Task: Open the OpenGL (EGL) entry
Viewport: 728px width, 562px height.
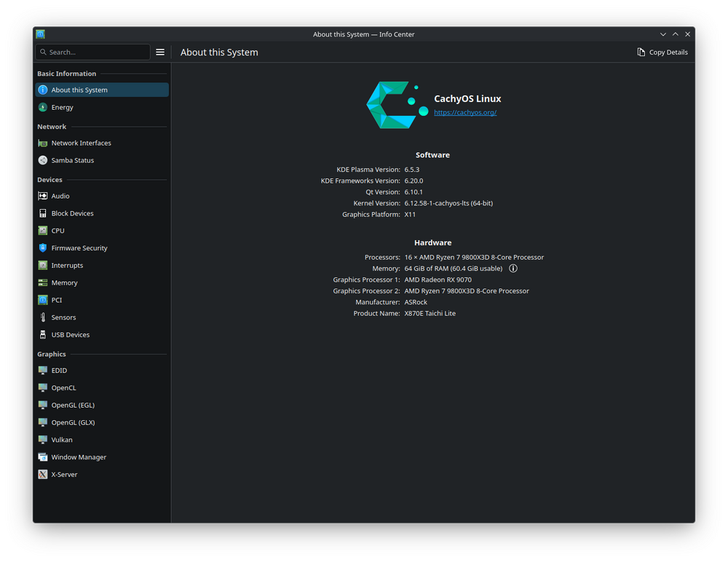Action: pyautogui.click(x=73, y=405)
